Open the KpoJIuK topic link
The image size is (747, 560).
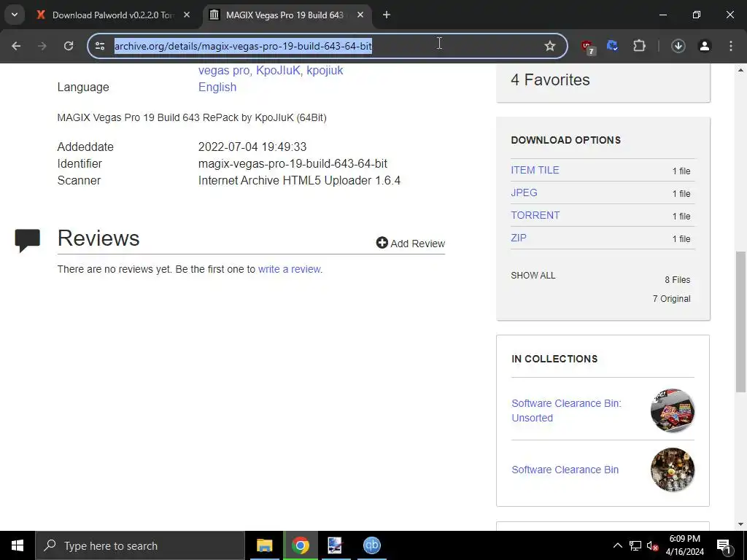click(x=278, y=71)
